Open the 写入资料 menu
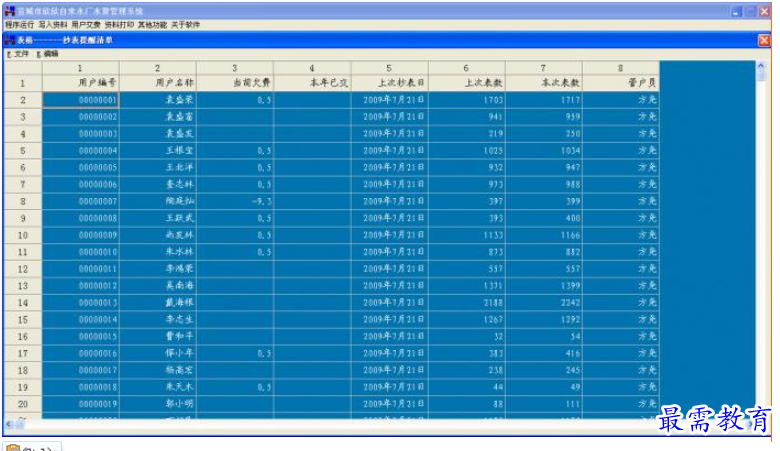The image size is (780, 451). pos(53,24)
